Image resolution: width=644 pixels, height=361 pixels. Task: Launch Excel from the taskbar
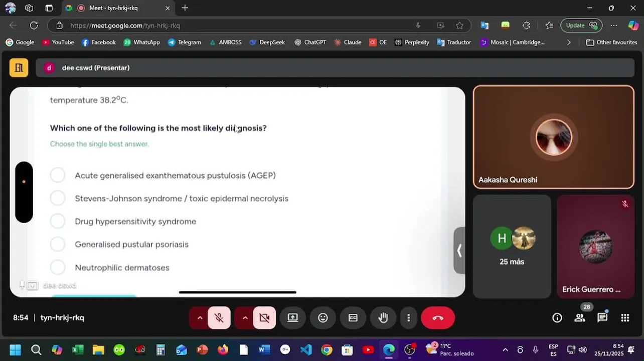click(x=78, y=349)
